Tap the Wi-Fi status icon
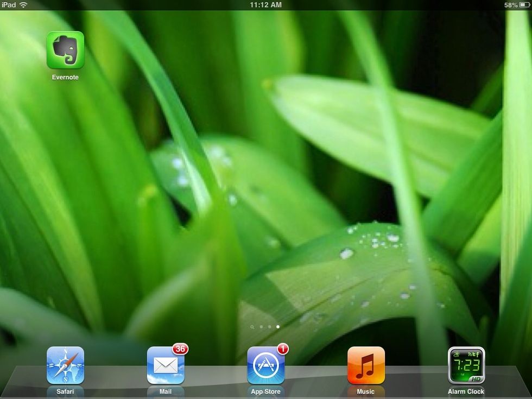 [x=23, y=5]
